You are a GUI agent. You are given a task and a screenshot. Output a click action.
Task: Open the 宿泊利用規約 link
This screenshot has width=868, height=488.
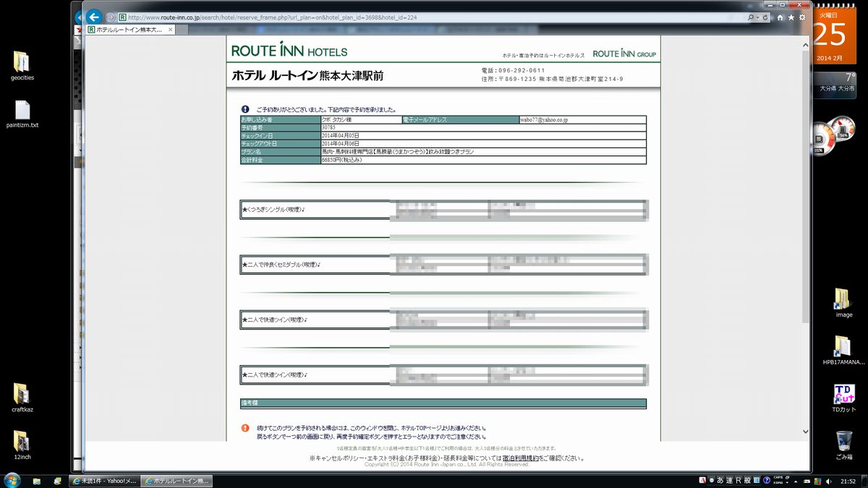(x=521, y=458)
